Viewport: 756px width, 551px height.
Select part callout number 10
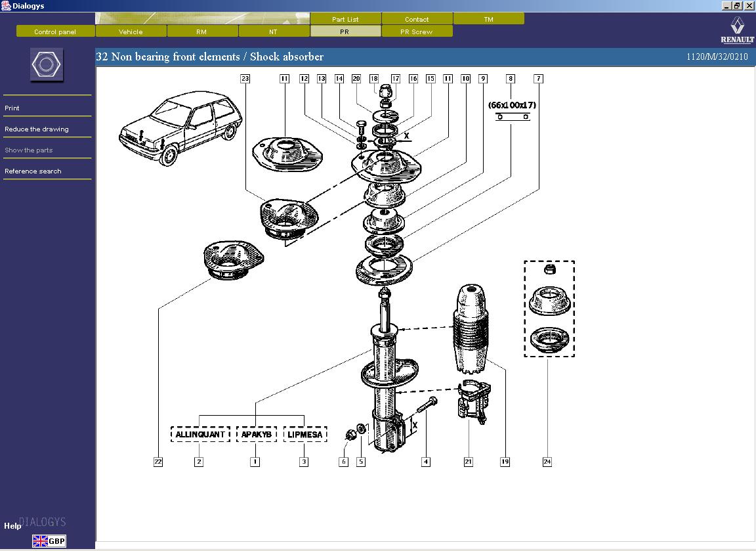[x=466, y=79]
